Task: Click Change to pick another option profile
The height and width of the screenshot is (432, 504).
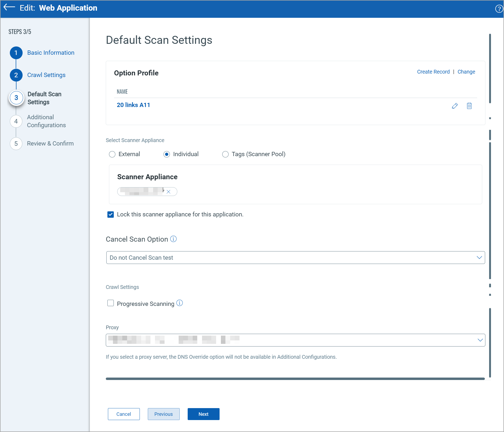Action: click(x=466, y=72)
